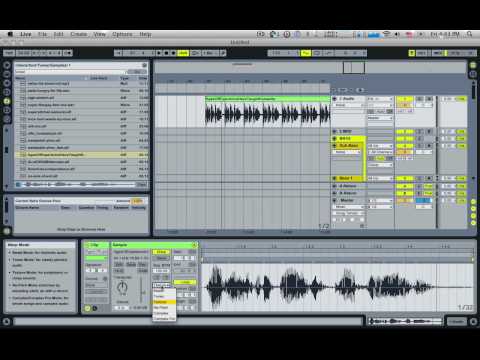
Task: Toggle the Clip panel activator circle
Action: coord(87,245)
